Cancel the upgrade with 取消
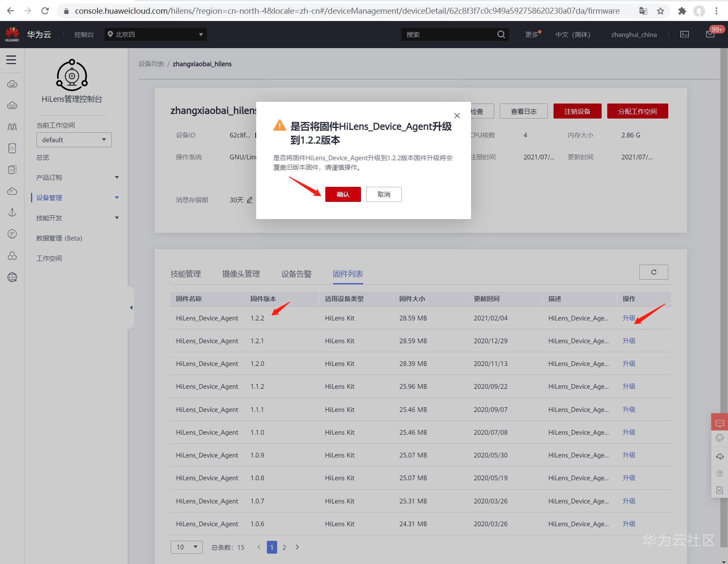The height and width of the screenshot is (564, 728). [x=384, y=194]
